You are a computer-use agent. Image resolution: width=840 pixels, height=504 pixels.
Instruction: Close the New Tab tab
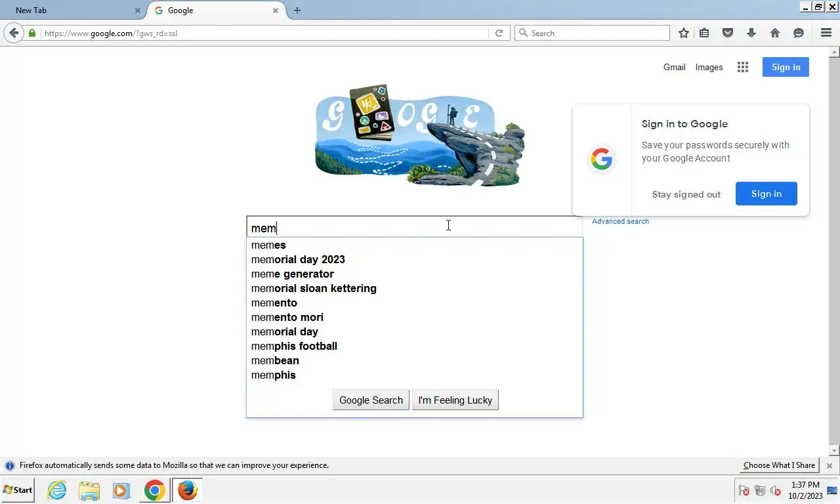[x=138, y=10]
